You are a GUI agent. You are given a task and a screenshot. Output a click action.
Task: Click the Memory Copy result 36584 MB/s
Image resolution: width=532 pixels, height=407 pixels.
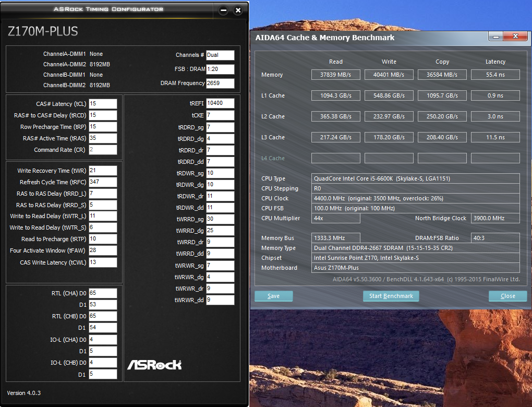[x=442, y=75]
